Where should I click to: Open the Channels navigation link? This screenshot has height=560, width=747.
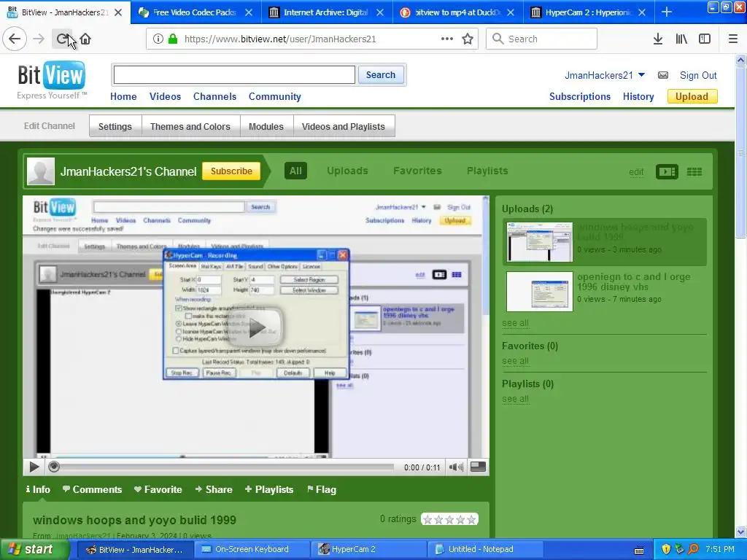click(214, 96)
